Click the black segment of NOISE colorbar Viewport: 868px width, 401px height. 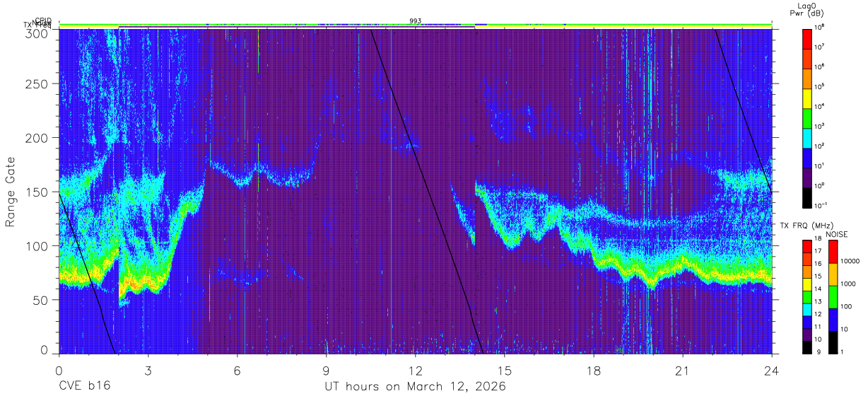[833, 342]
